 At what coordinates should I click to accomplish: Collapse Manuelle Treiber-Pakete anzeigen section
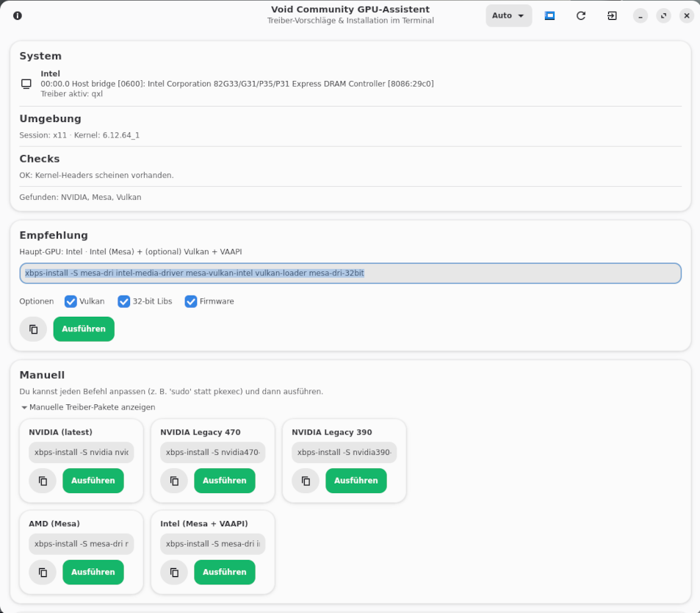point(88,407)
